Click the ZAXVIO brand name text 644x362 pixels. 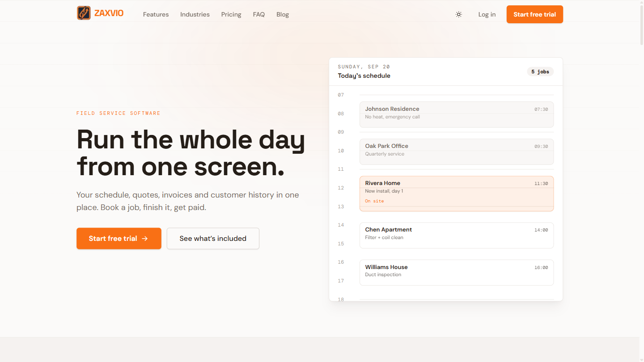(x=109, y=13)
